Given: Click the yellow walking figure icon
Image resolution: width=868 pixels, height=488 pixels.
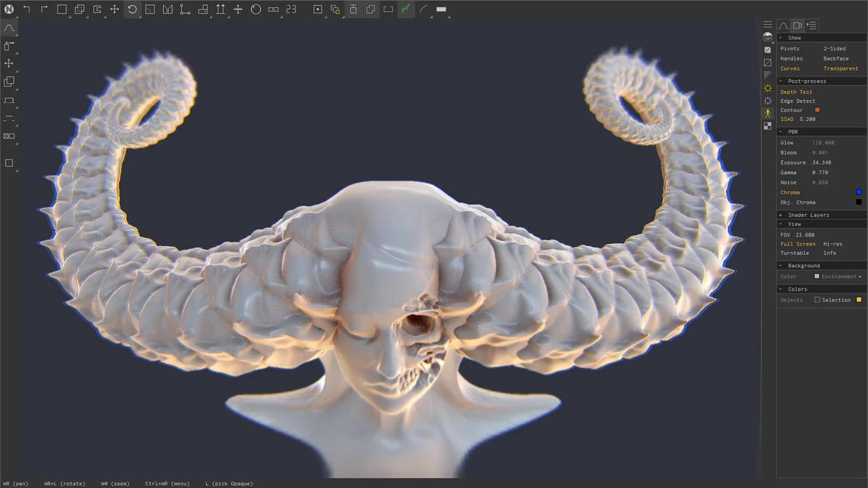Looking at the screenshot, I should click(768, 113).
